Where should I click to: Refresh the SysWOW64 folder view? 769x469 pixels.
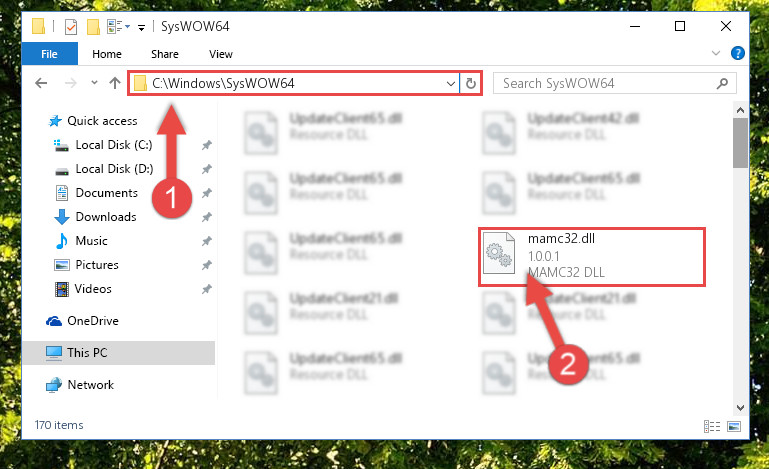[x=471, y=83]
